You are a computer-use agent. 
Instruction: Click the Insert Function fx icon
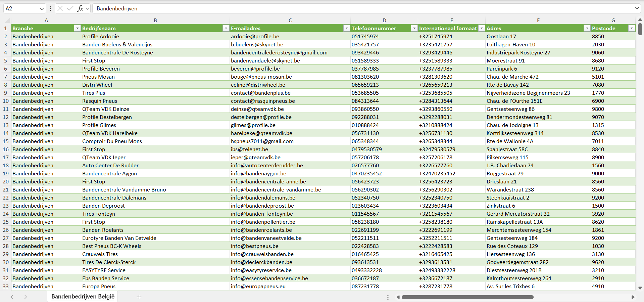pos(80,8)
